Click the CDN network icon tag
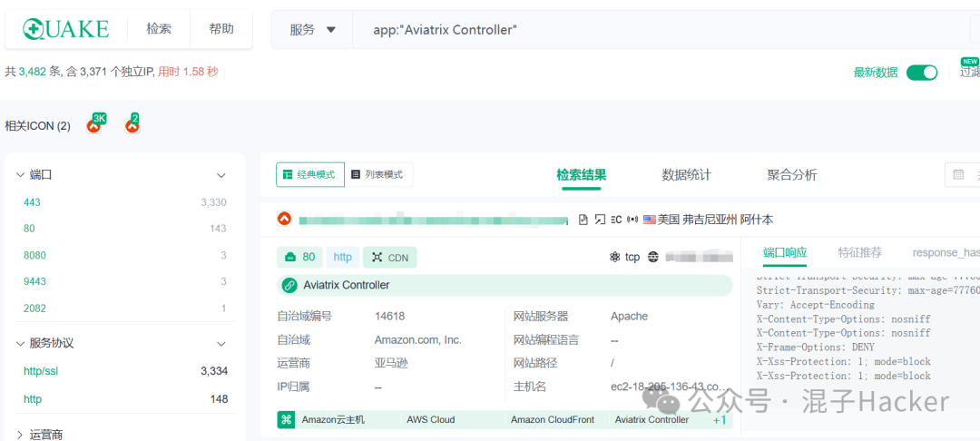 click(389, 258)
